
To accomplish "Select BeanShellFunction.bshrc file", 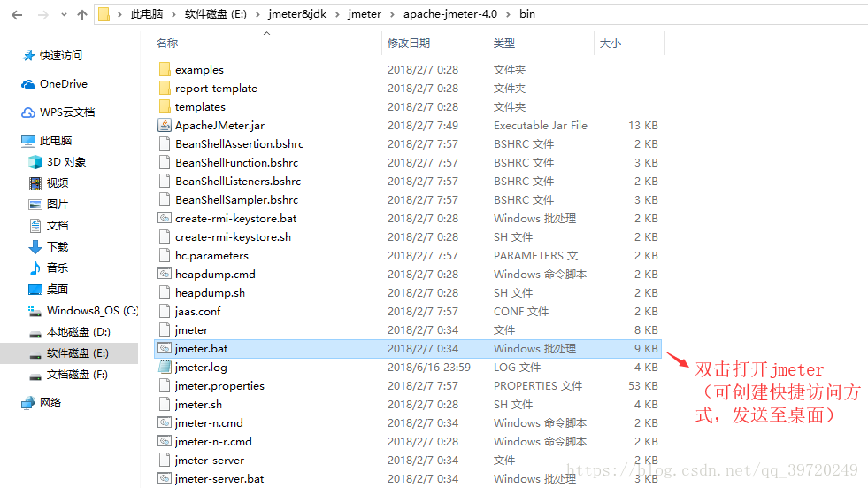I will coord(236,162).
